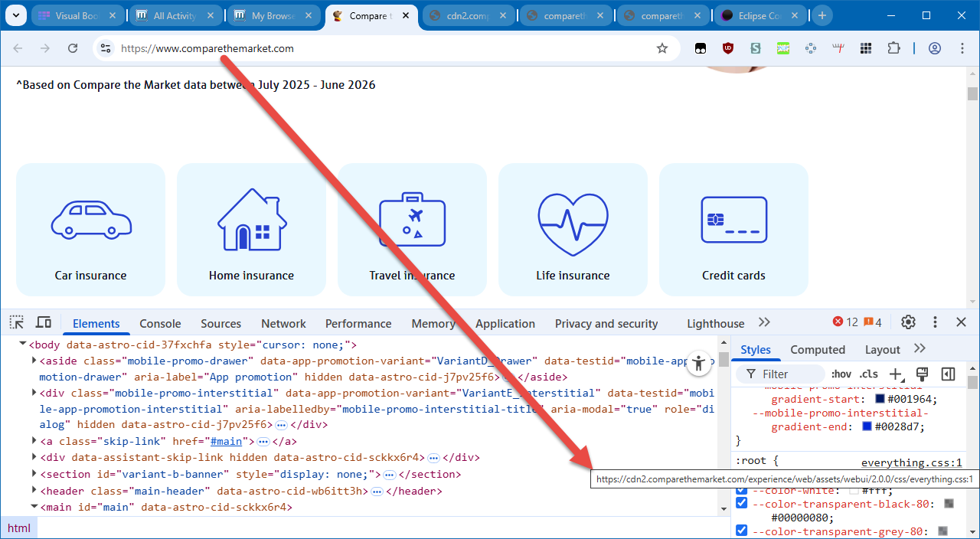Viewport: 980px width, 539px height.
Task: Expand the div mobile-promo-interstitial node
Action: pyautogui.click(x=34, y=393)
